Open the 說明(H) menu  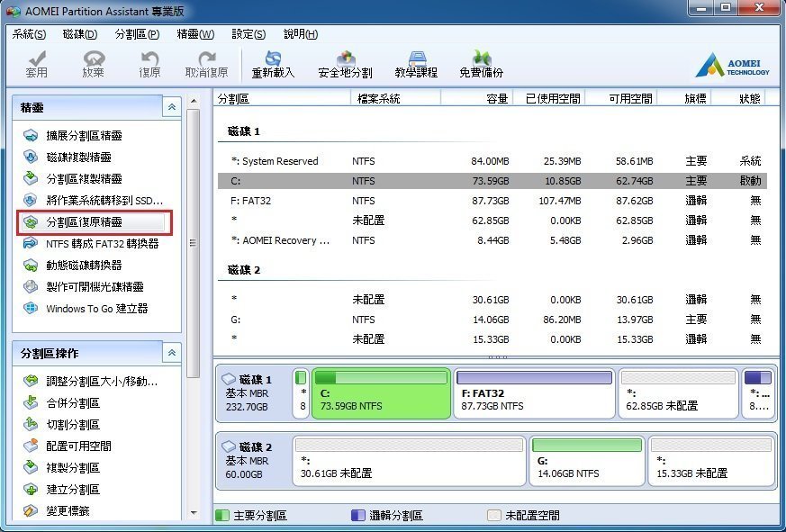point(301,34)
